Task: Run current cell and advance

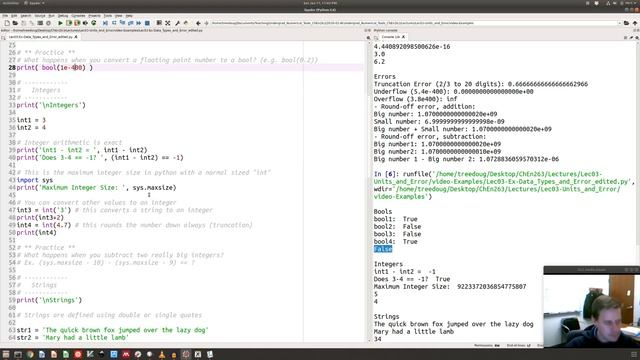Action: [77, 23]
